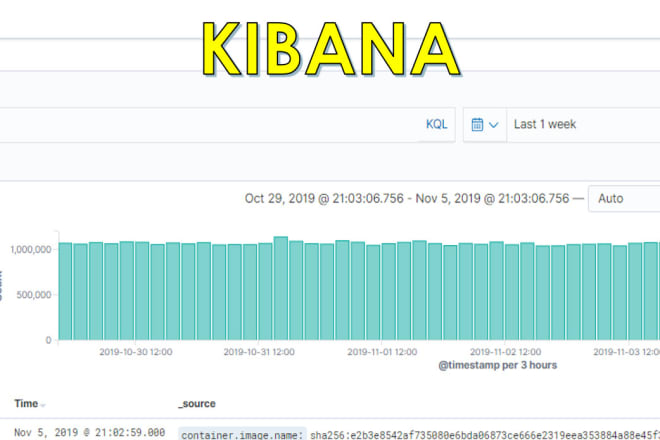660x440 pixels.
Task: Click the 2019-11-01 12:00 axis label
Action: pyautogui.click(x=382, y=352)
